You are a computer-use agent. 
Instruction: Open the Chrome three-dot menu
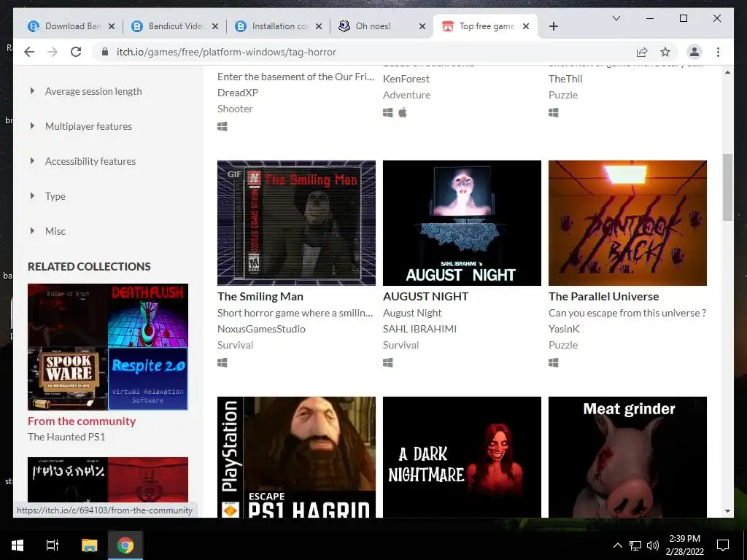[718, 52]
